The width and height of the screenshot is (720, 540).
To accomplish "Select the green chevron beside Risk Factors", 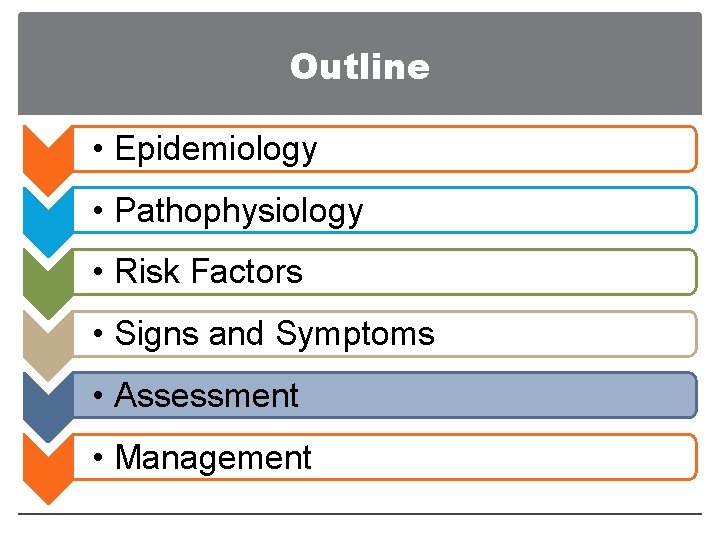I will [46, 273].
